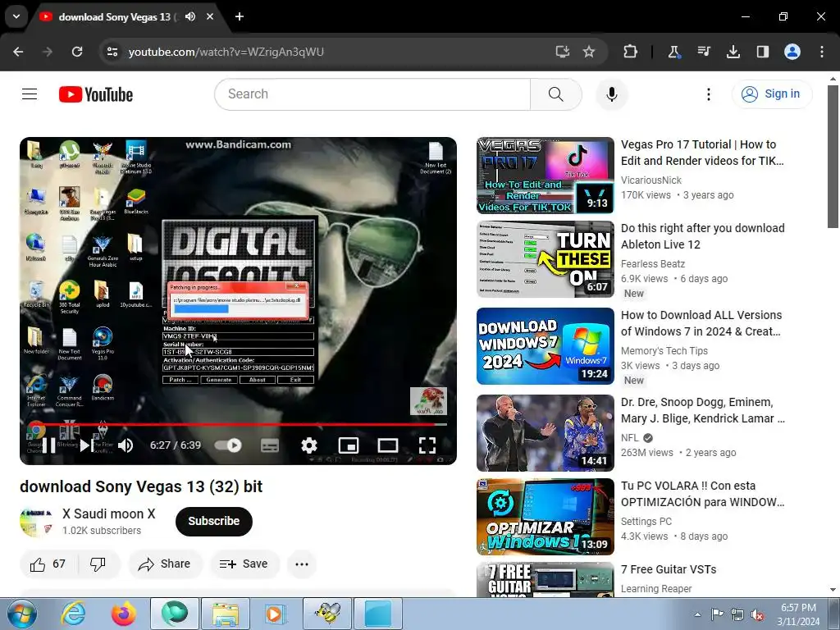Open Tu PC VOLARA optimization video
The image size is (840, 630).
click(x=702, y=494)
